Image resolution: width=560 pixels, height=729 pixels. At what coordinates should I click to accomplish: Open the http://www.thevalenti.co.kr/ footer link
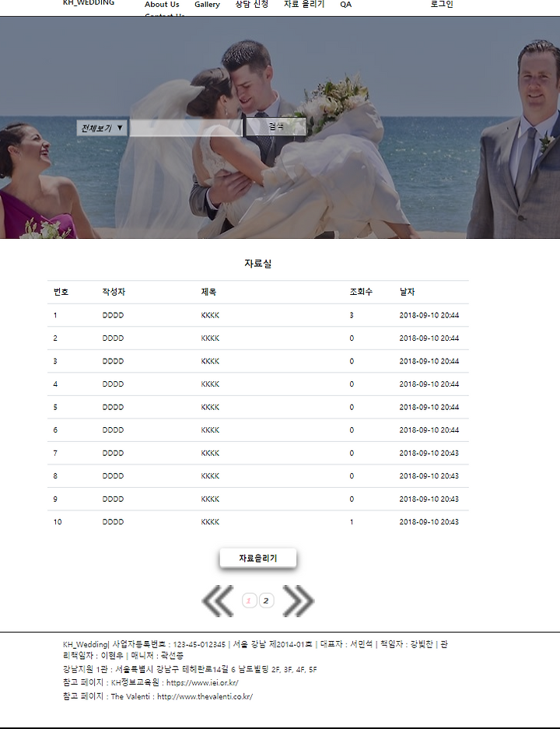click(205, 696)
